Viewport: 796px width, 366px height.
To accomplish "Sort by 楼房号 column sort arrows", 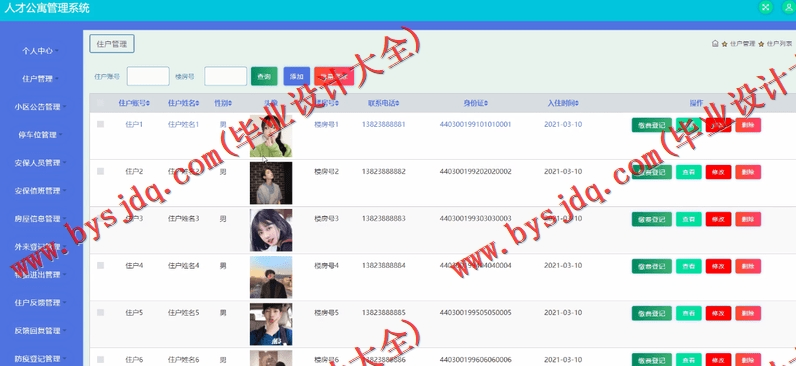I will 337,104.
